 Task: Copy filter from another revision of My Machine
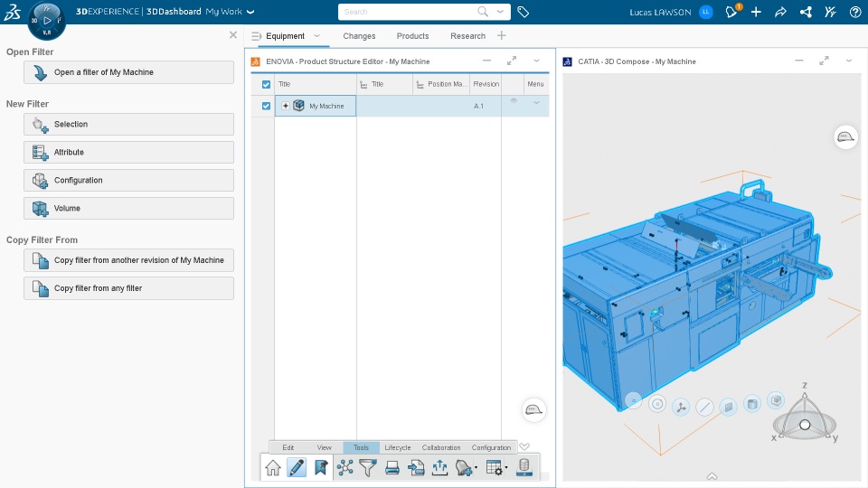(x=128, y=260)
